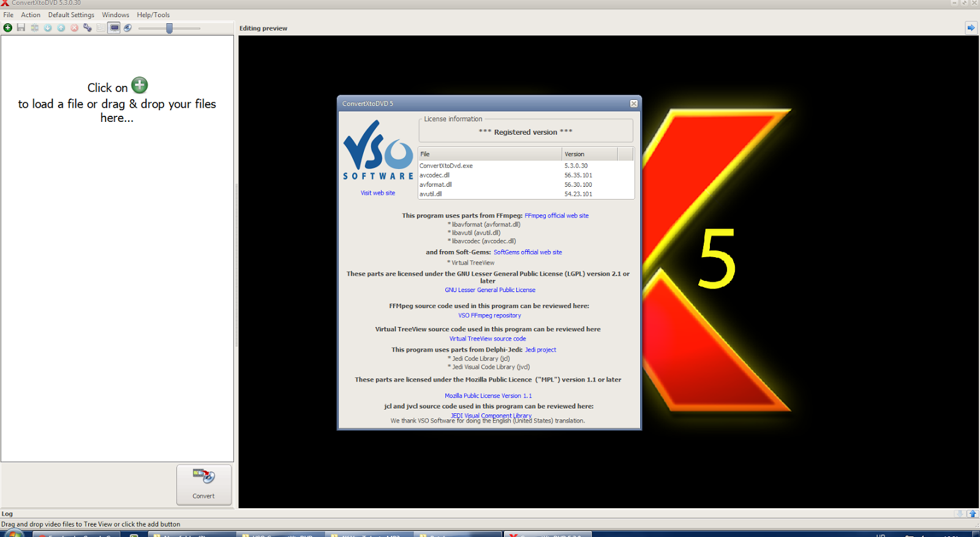Click the green add file toolbar icon
This screenshot has width=980, height=537.
coord(8,28)
